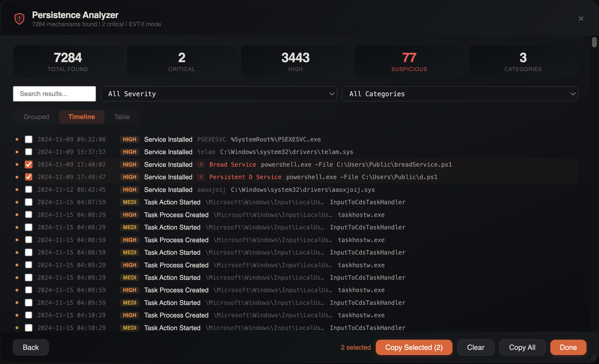Click the Done button
The height and width of the screenshot is (364, 599).
(x=568, y=347)
